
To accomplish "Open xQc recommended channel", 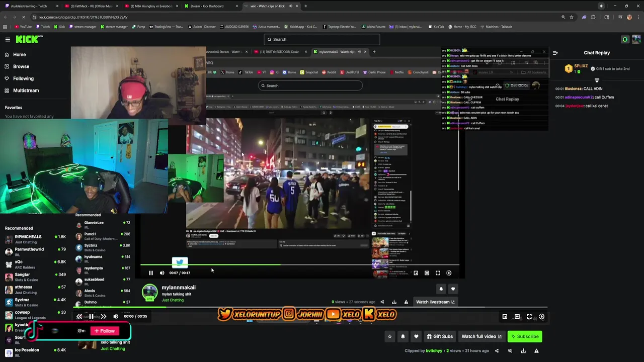I will (35, 264).
